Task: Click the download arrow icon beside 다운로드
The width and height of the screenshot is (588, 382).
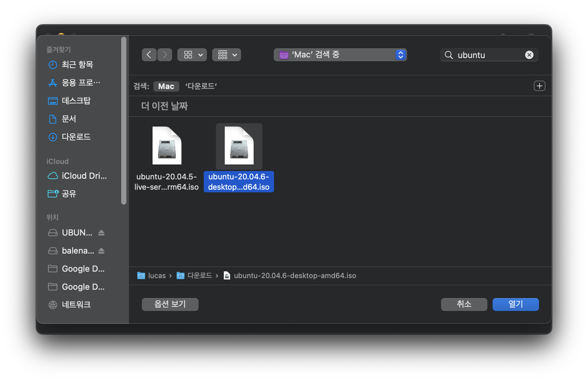Action: [53, 137]
